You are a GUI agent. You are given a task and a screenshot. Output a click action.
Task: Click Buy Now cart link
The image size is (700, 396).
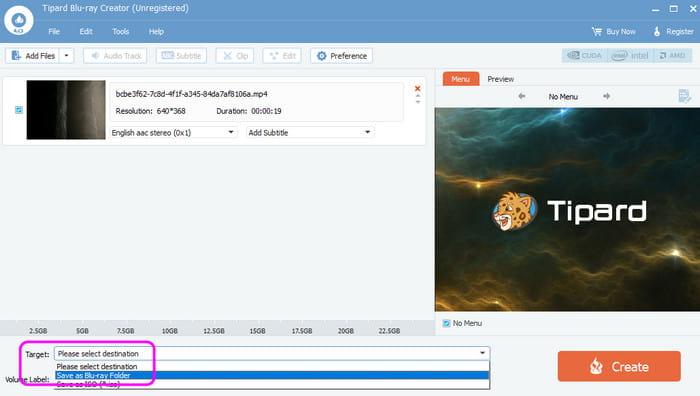click(x=613, y=32)
